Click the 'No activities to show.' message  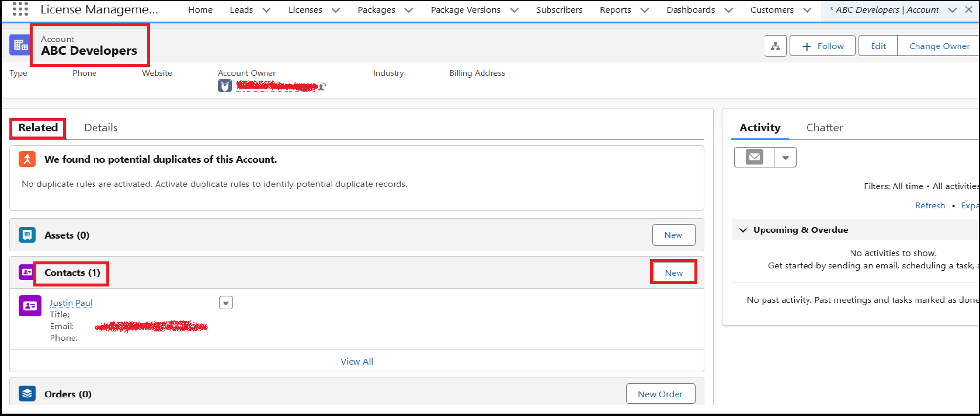click(x=893, y=253)
